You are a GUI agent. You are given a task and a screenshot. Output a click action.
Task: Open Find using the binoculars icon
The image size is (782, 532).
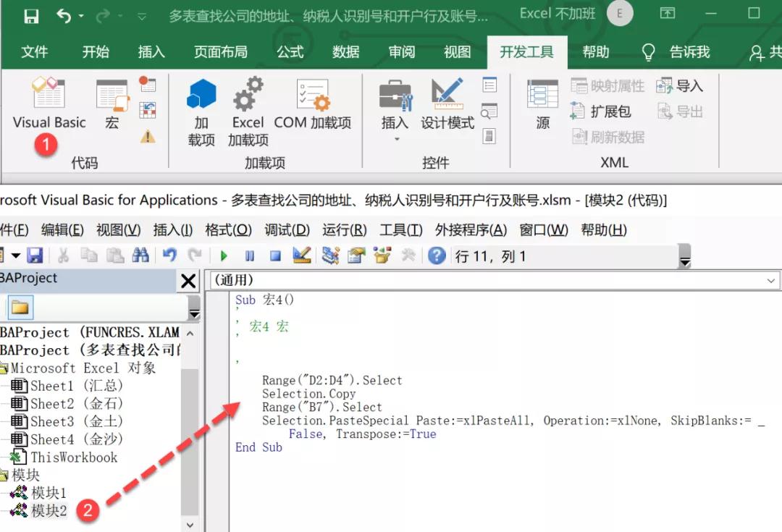[x=141, y=256]
